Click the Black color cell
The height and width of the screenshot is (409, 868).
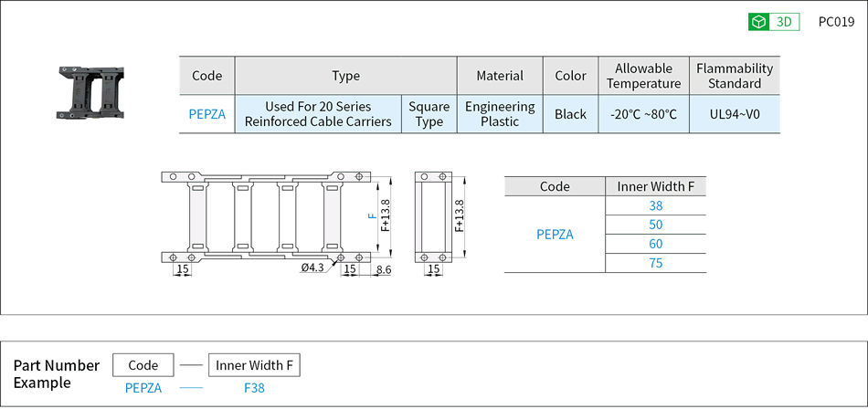pos(570,114)
